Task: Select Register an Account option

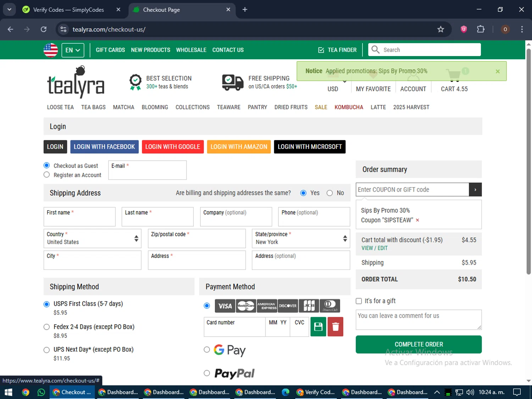Action: [x=46, y=174]
